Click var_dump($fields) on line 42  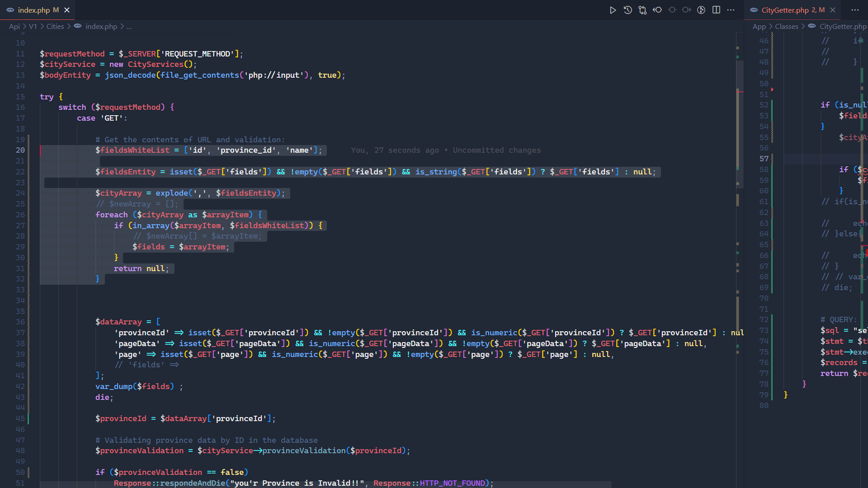135,387
